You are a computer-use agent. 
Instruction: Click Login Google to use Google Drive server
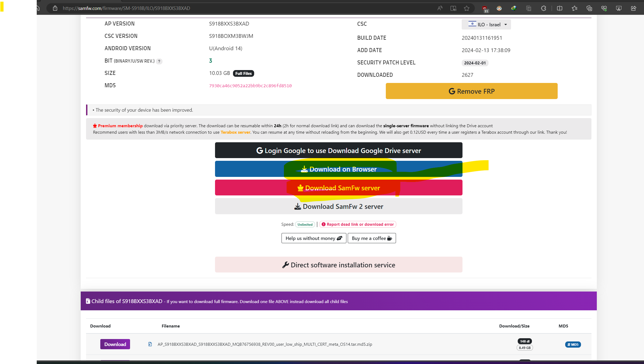coord(339,150)
